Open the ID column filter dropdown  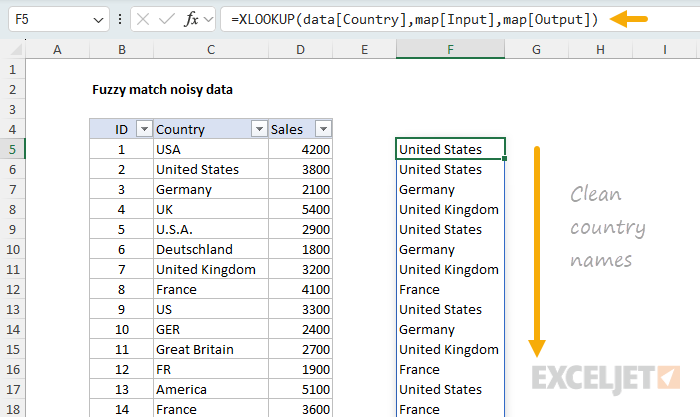[144, 129]
